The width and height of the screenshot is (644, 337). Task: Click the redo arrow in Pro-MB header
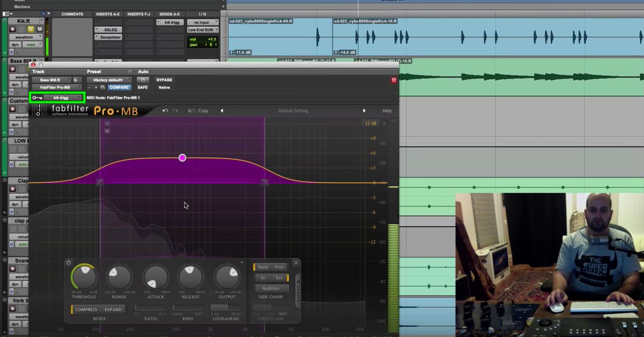point(174,110)
